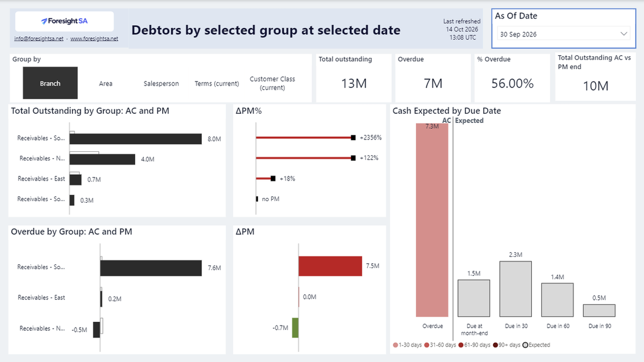The width and height of the screenshot is (644, 362).
Task: Click the Overdue 7M card
Action: tap(433, 77)
